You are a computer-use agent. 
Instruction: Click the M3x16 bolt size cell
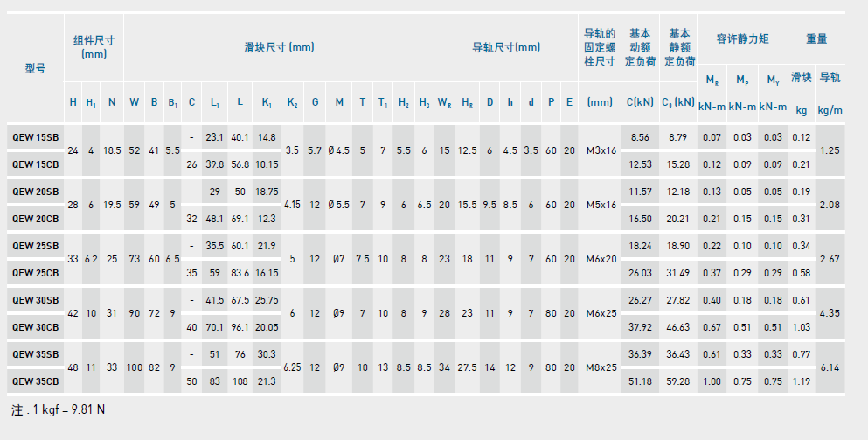tap(601, 150)
